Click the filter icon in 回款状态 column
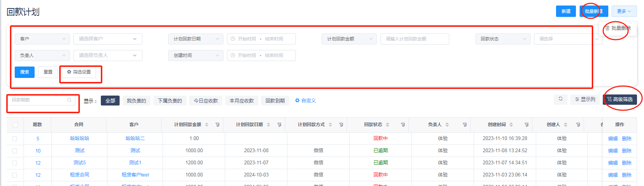644x186 pixels. 403,125
